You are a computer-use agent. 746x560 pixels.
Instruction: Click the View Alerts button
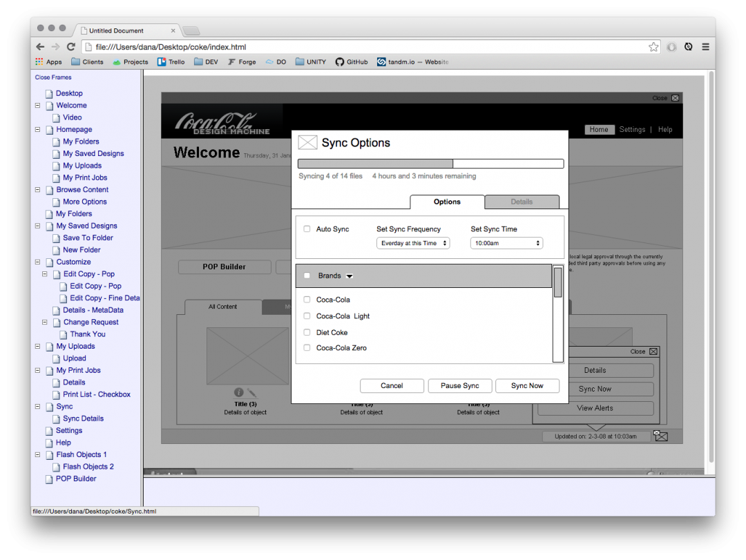click(595, 408)
